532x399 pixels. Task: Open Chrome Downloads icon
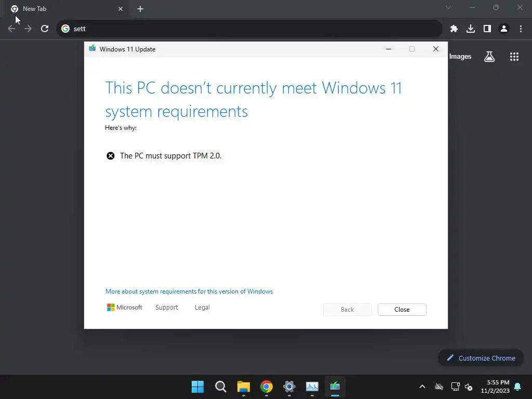click(x=471, y=29)
